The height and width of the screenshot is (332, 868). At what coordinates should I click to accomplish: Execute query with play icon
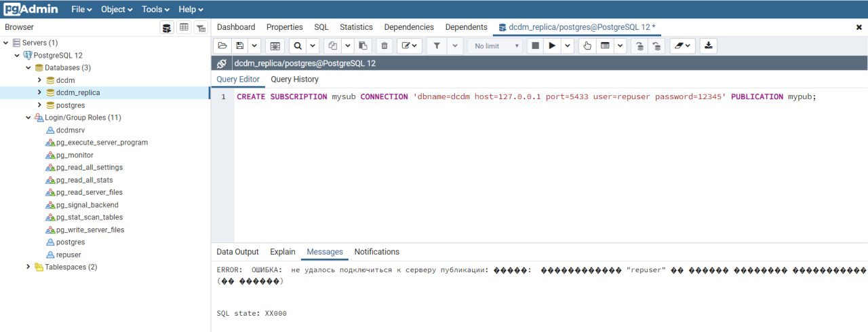[552, 45]
